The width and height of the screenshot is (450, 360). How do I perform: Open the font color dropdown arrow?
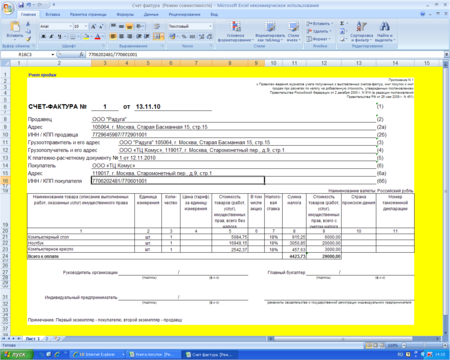(x=103, y=36)
